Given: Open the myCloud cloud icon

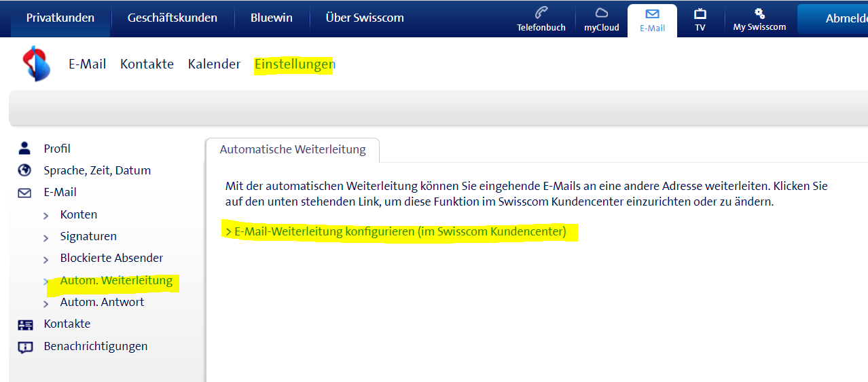Looking at the screenshot, I should point(601,13).
